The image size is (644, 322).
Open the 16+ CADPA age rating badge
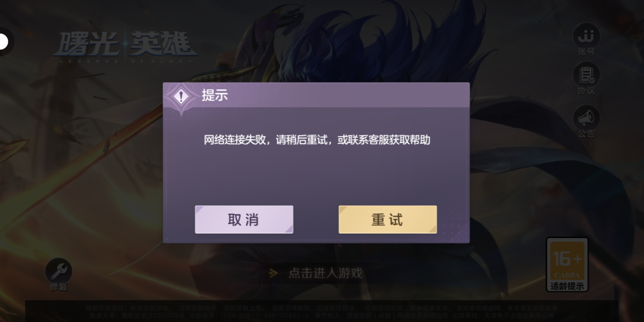coord(567,260)
